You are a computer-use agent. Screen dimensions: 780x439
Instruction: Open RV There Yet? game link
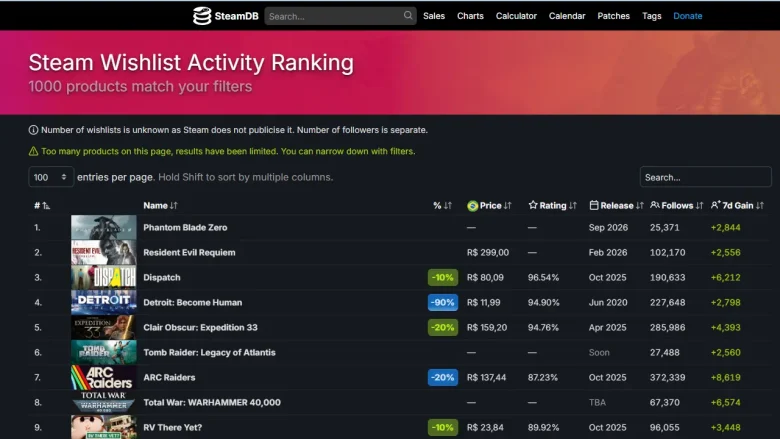173,427
